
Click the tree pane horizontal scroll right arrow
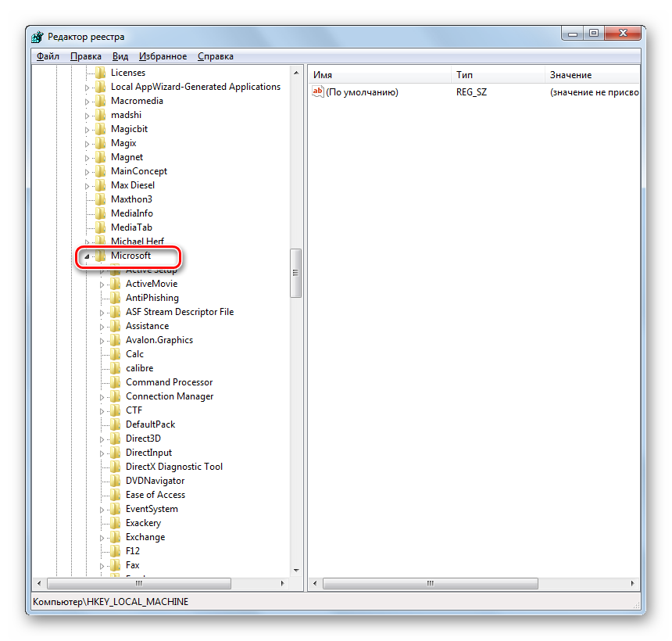point(282,583)
